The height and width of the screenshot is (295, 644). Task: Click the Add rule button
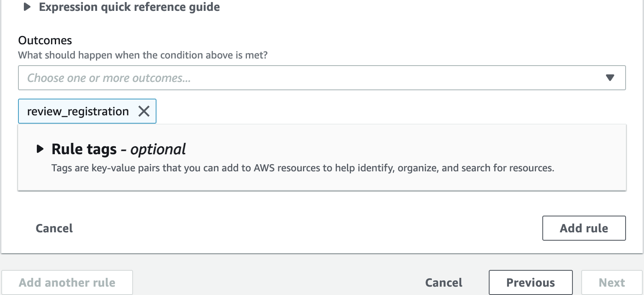pyautogui.click(x=584, y=228)
